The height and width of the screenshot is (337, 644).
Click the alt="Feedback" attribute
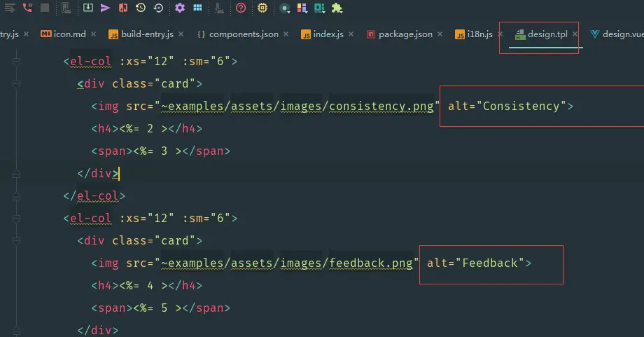click(x=475, y=263)
